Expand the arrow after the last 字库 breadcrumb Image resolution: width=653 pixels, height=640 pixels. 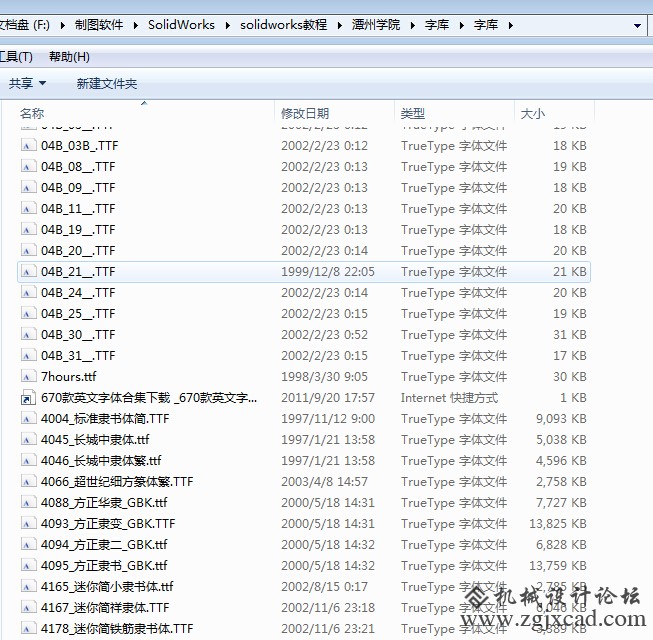(x=511, y=25)
